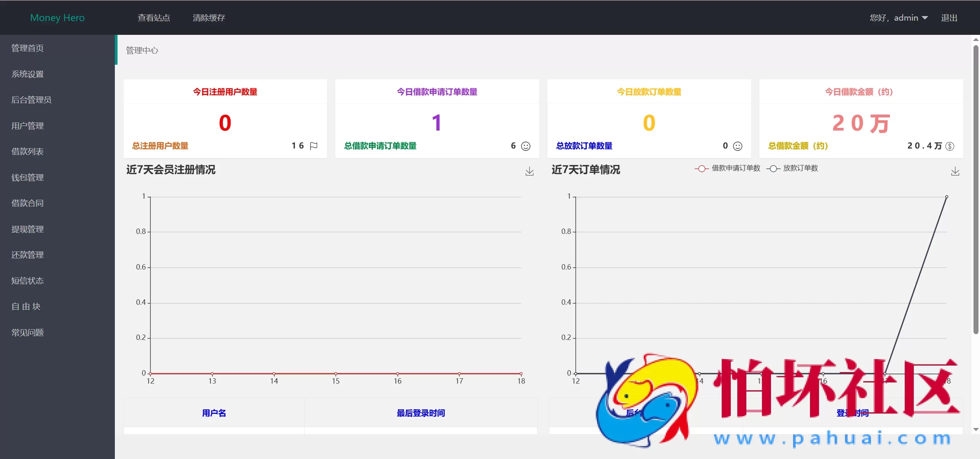Download the 近7天会员注册情况 chart

[x=529, y=171]
